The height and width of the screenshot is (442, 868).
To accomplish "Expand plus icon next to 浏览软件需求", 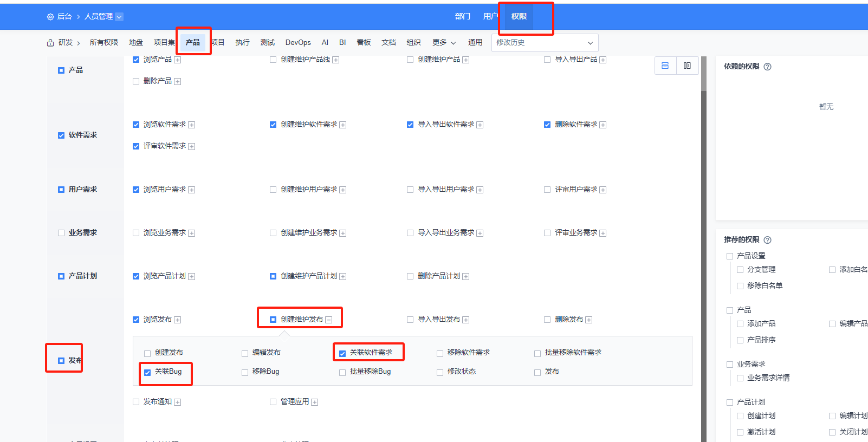I will tap(192, 125).
